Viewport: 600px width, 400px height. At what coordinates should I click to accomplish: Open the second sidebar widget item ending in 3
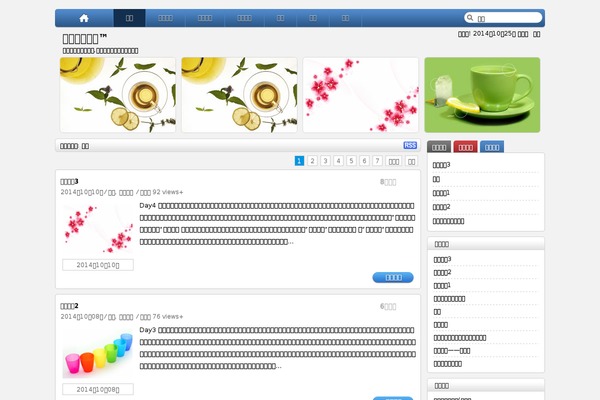442,260
